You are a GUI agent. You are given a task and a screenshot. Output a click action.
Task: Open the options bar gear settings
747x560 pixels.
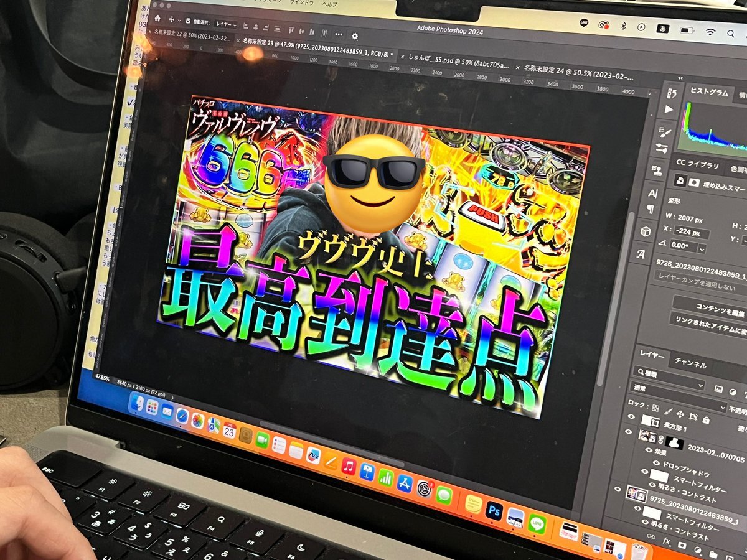pyautogui.click(x=355, y=36)
